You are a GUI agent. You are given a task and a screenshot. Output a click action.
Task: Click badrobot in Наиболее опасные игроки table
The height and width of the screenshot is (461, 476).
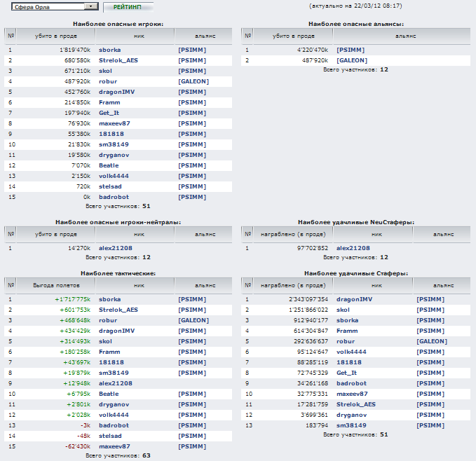coord(114,197)
